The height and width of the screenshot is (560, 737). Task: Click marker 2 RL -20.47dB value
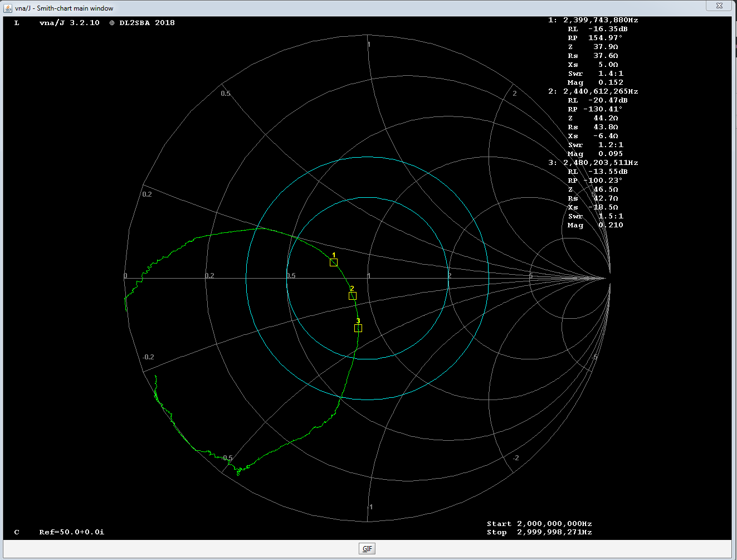click(x=607, y=100)
